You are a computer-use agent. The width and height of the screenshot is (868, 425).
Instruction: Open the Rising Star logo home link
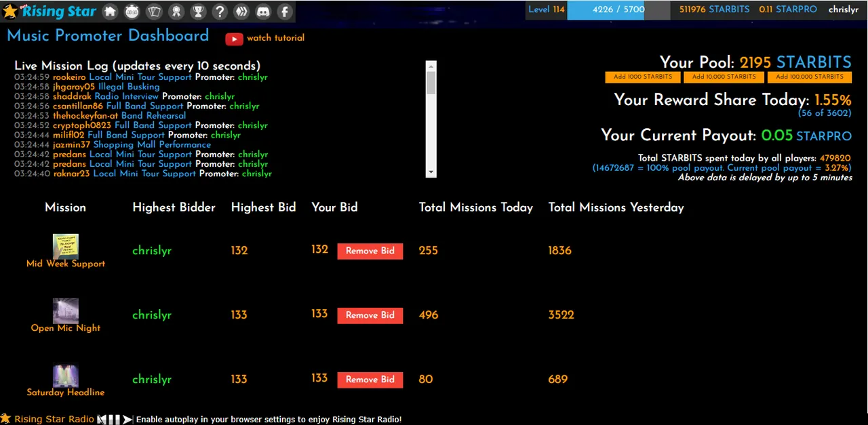click(x=49, y=12)
